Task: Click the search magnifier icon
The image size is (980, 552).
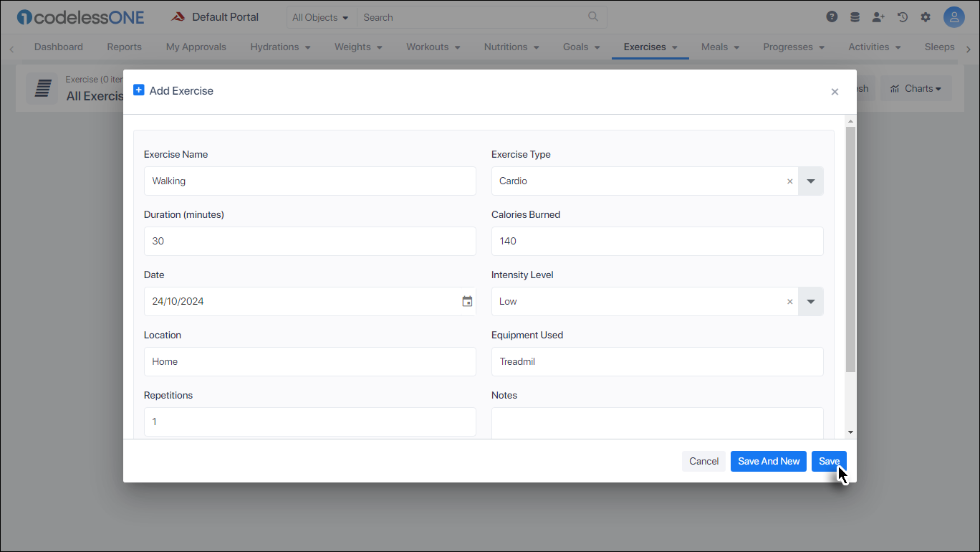Action: [592, 16]
